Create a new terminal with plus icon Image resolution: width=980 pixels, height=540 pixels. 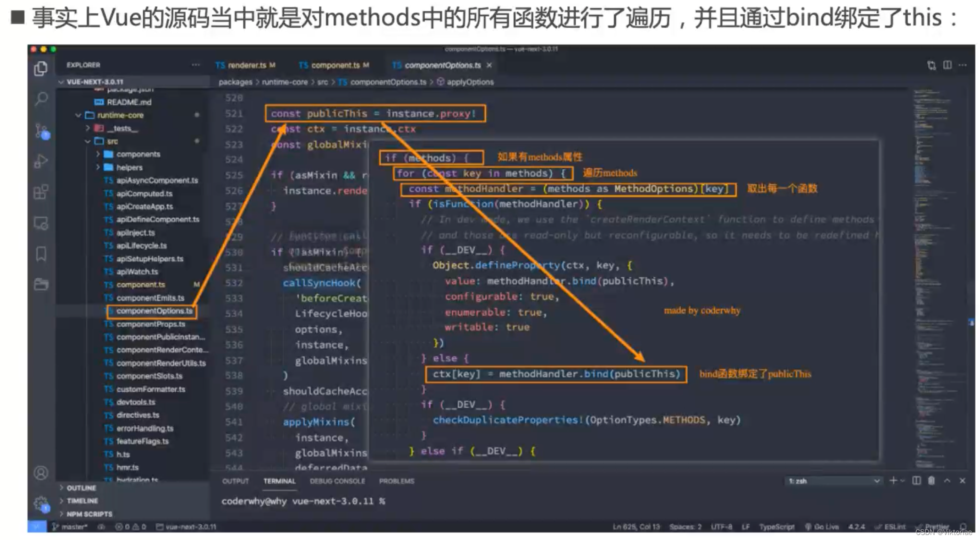tap(893, 480)
